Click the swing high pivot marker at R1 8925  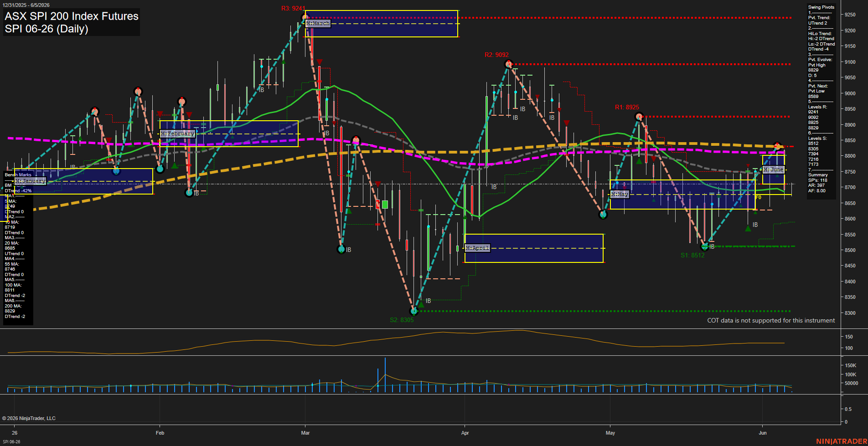pyautogui.click(x=639, y=117)
